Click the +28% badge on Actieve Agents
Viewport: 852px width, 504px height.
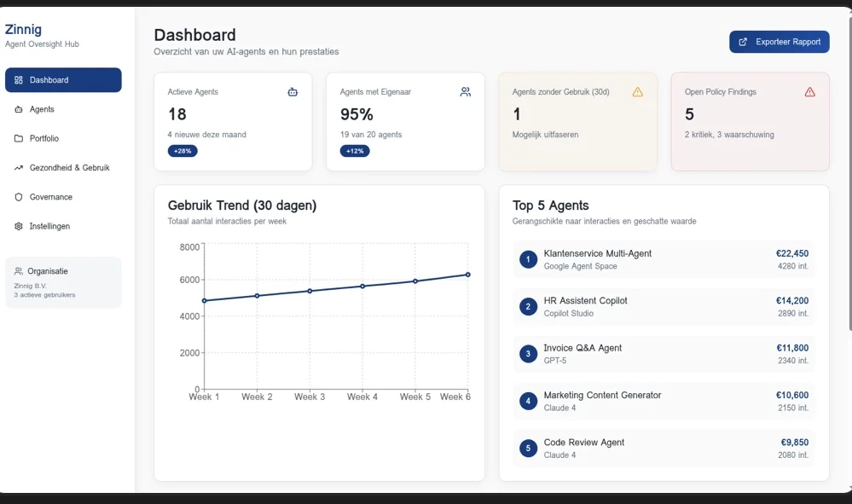pyautogui.click(x=183, y=151)
